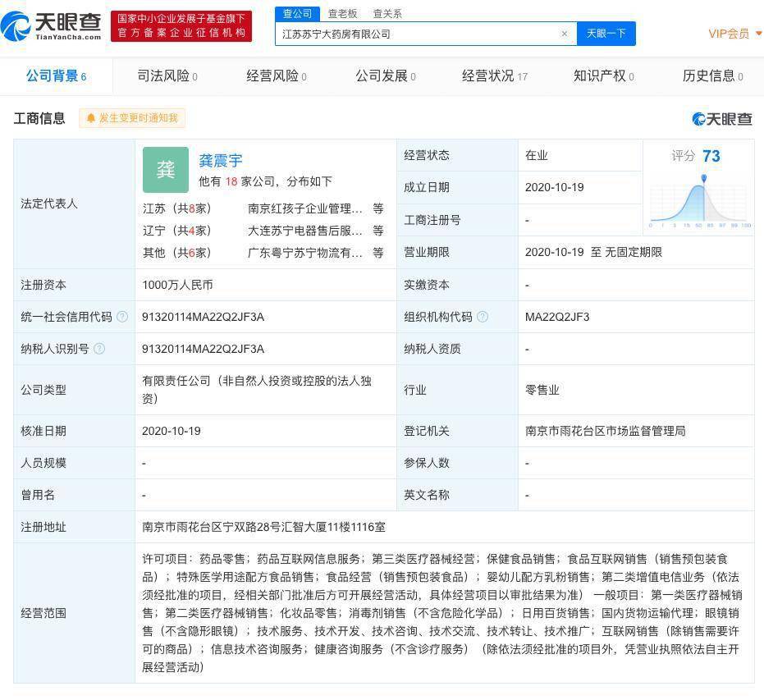Click the registered address 南京市雨花台区宁双路28号
764x700 pixels.
pos(263,527)
